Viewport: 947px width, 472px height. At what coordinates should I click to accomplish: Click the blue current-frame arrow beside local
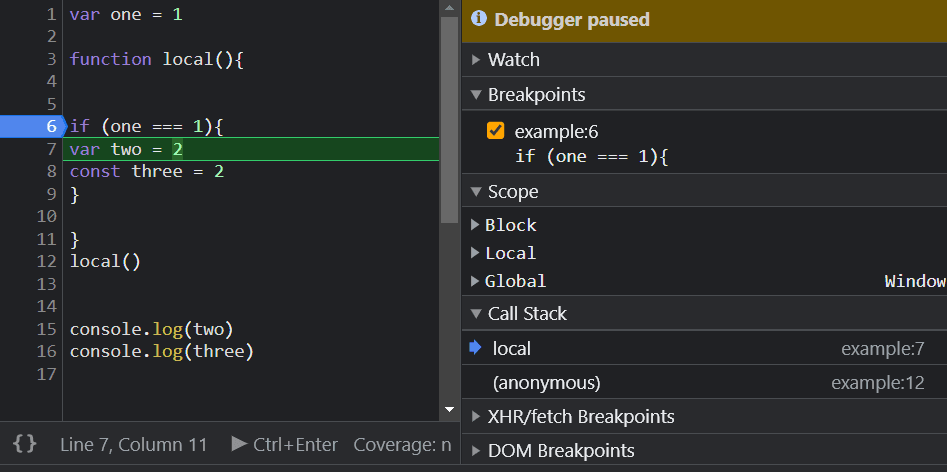tap(475, 348)
